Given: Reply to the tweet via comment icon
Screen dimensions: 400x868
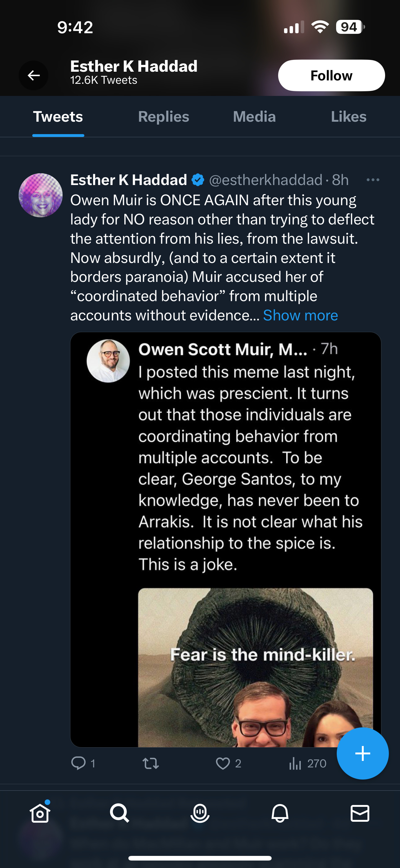Looking at the screenshot, I should pyautogui.click(x=78, y=763).
